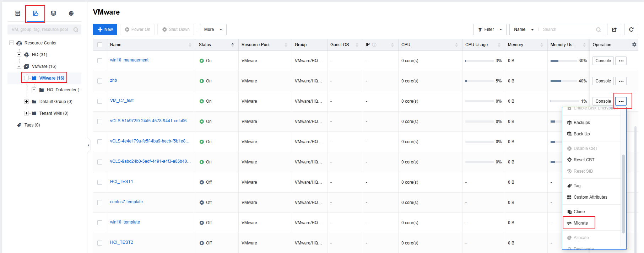Sort by Name column sort icon
The height and width of the screenshot is (253, 644).
[190, 45]
